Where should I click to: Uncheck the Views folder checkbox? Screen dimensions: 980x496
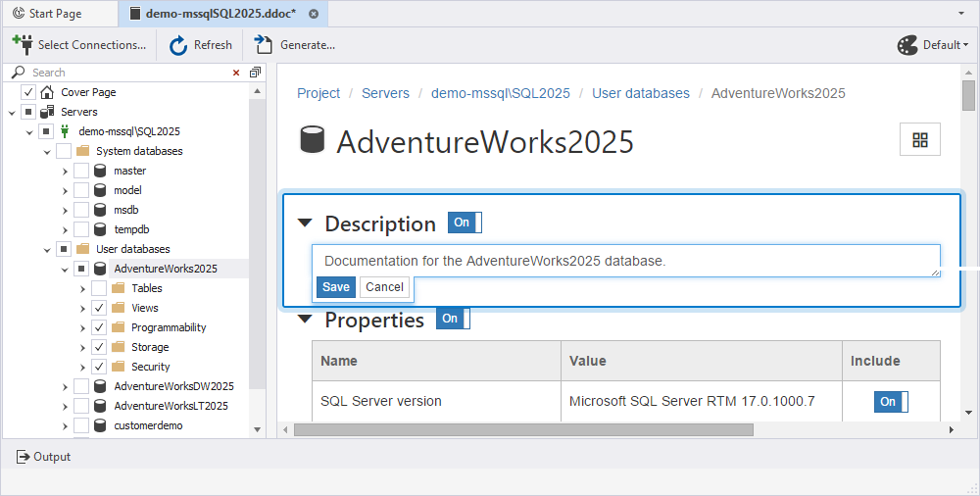coord(99,308)
